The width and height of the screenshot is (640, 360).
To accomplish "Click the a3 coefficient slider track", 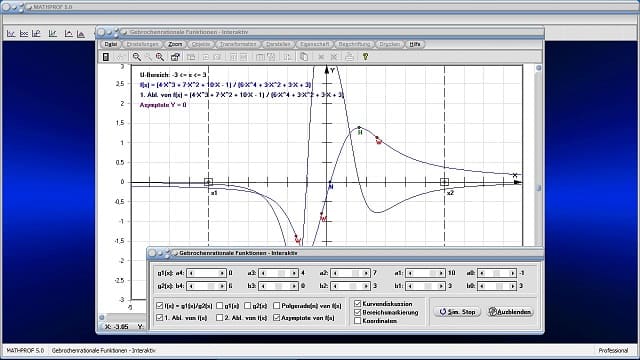I will point(278,273).
